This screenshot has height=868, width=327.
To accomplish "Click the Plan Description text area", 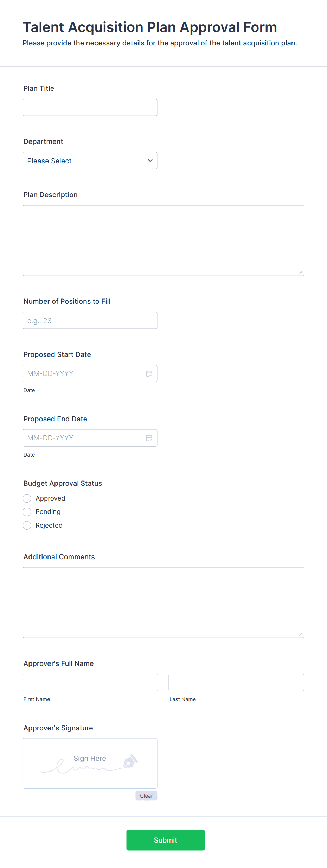I will (163, 240).
